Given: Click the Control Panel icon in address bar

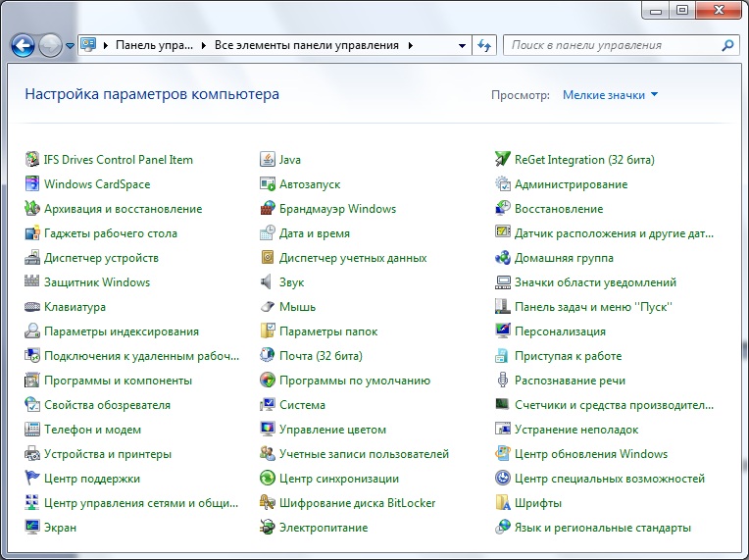Looking at the screenshot, I should 88,45.
